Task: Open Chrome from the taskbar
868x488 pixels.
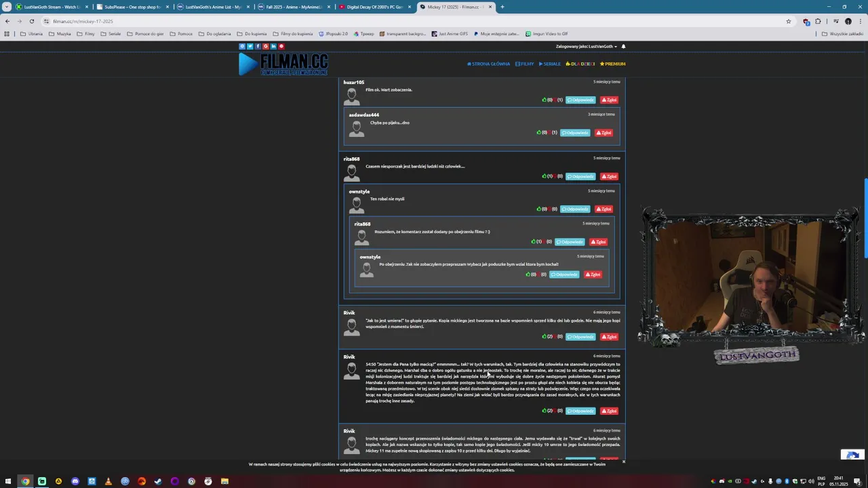Action: pyautogui.click(x=25, y=481)
